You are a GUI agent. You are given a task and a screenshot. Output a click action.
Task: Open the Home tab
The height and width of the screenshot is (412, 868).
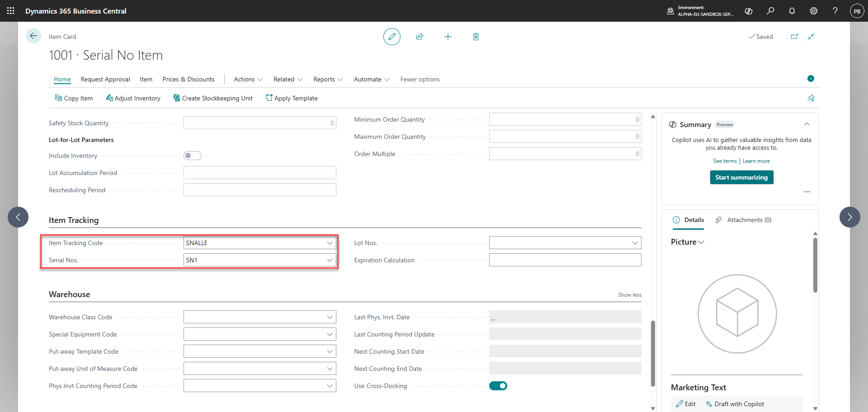(x=62, y=79)
